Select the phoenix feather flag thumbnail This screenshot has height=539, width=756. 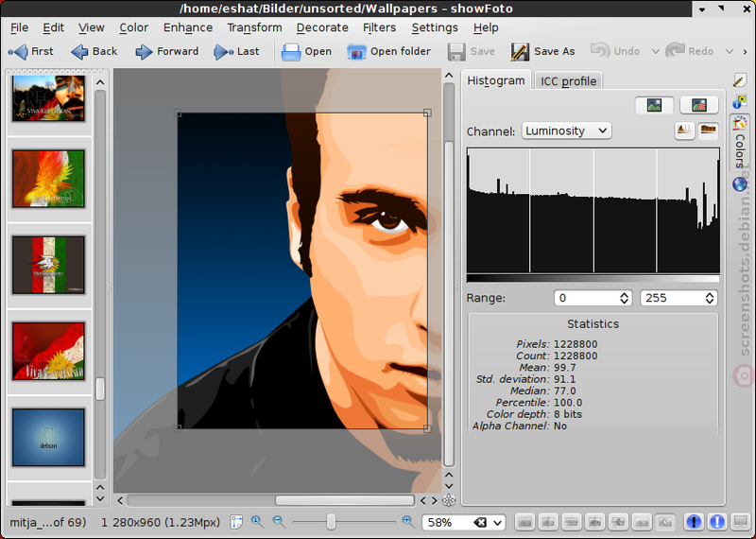coord(48,179)
